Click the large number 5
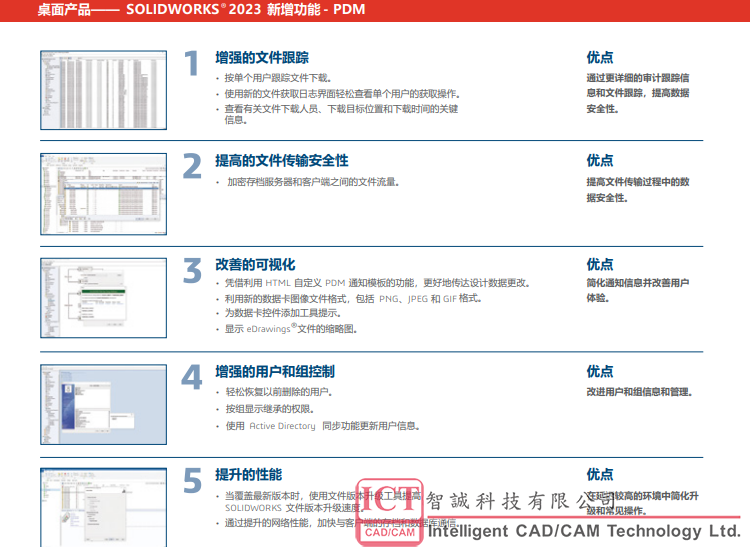 193,481
